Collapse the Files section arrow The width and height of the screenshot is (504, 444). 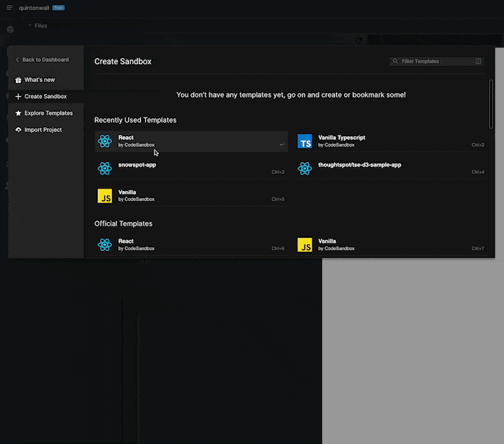(x=30, y=25)
